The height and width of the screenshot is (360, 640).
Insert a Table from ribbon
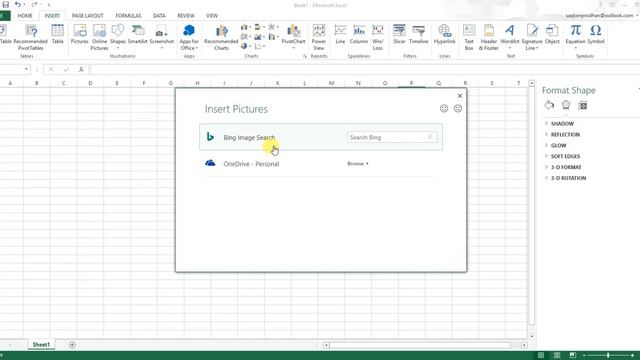coord(58,34)
